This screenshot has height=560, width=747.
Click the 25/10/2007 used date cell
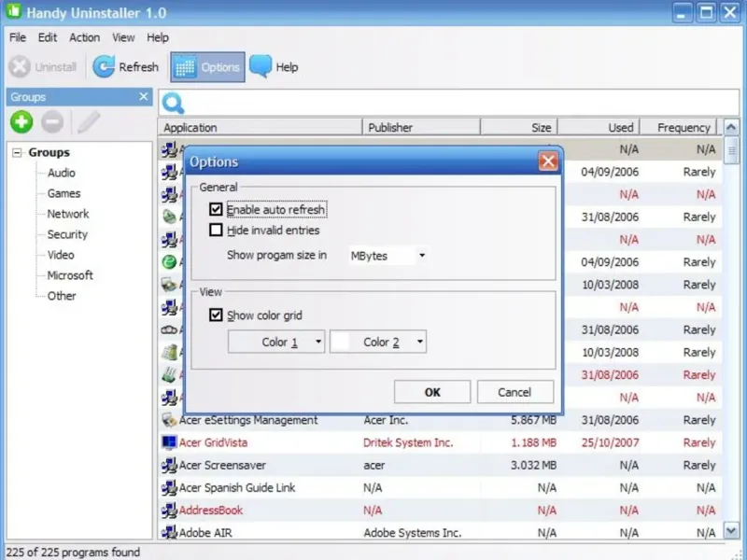tap(610, 442)
